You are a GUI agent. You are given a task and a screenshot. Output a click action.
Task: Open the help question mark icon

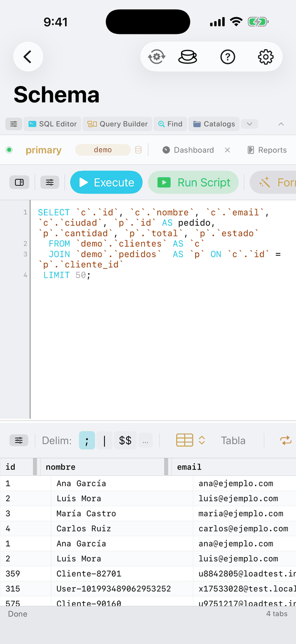coord(228,57)
